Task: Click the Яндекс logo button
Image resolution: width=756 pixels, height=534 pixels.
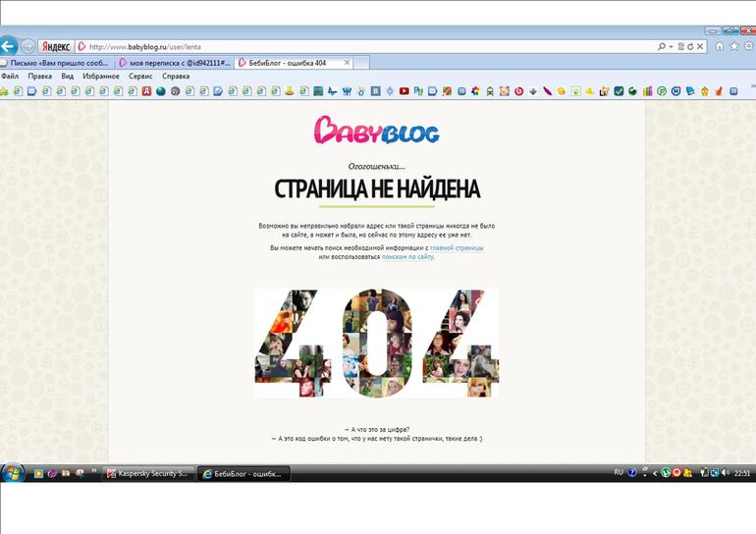Action: point(56,47)
